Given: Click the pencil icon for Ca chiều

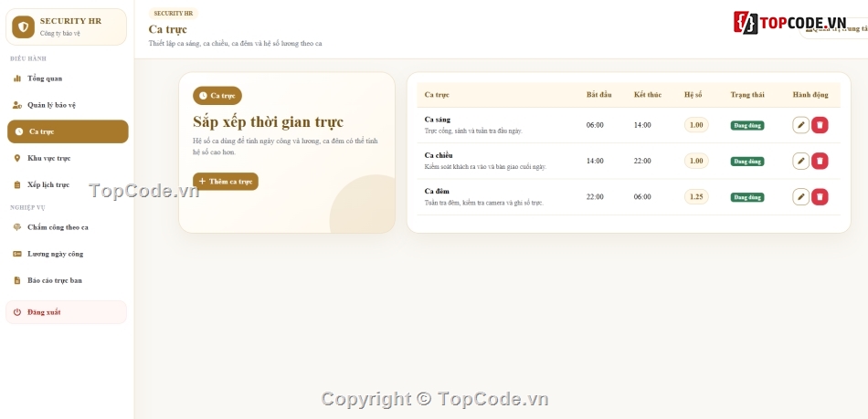Looking at the screenshot, I should tap(800, 161).
